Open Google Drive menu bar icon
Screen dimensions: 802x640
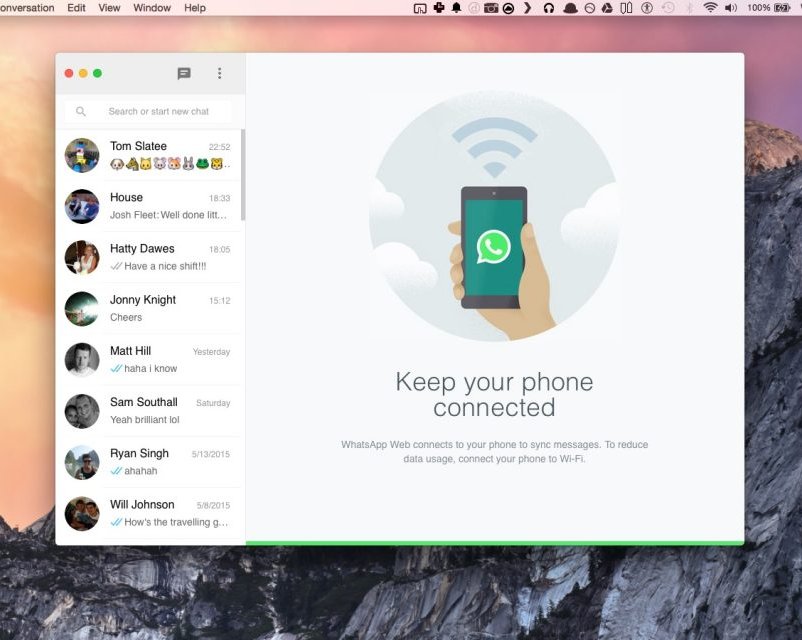[x=607, y=8]
